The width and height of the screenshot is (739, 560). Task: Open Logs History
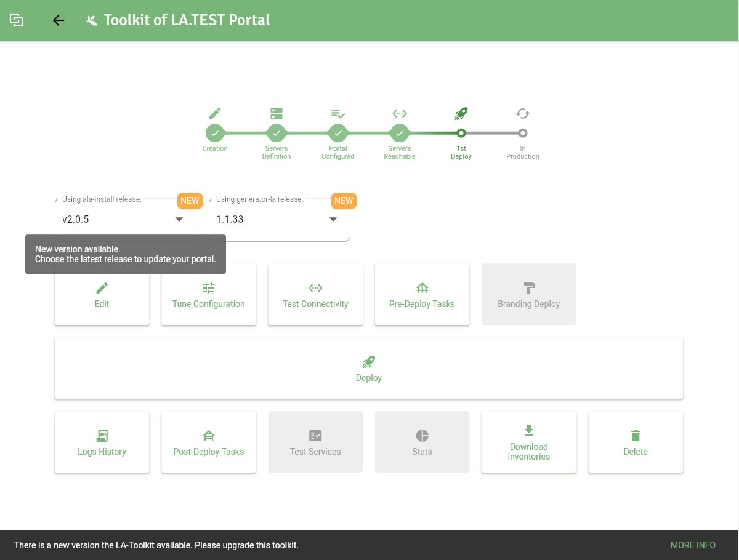point(102,442)
